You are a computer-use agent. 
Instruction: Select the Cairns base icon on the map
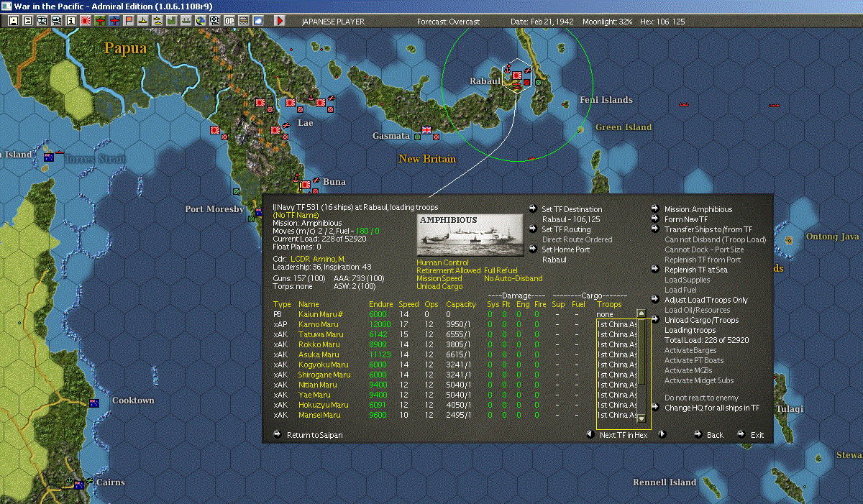[x=78, y=485]
